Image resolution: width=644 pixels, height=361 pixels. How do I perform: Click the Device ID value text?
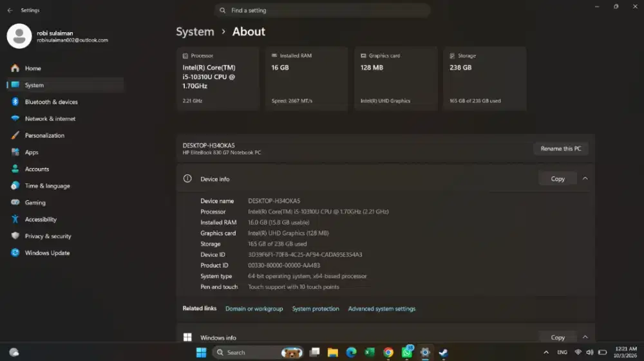point(305,255)
